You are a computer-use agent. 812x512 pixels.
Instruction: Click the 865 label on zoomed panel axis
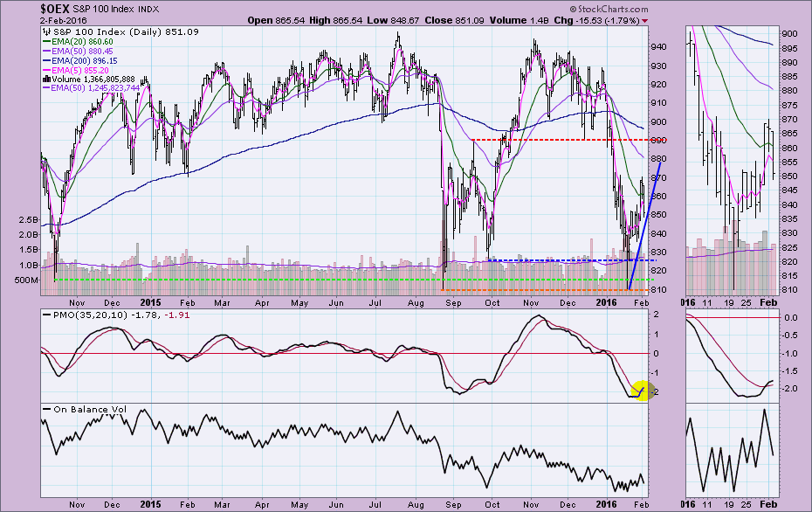(790, 134)
